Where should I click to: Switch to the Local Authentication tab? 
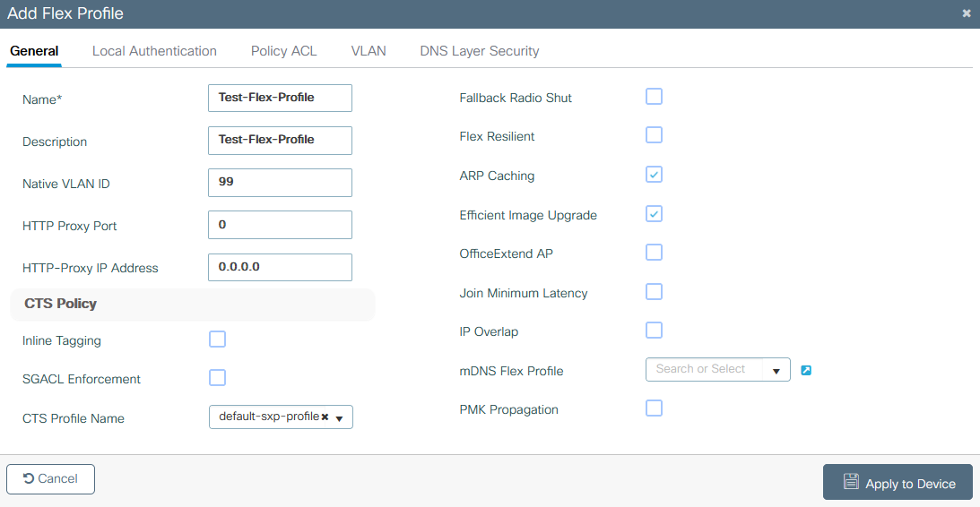[x=154, y=51]
